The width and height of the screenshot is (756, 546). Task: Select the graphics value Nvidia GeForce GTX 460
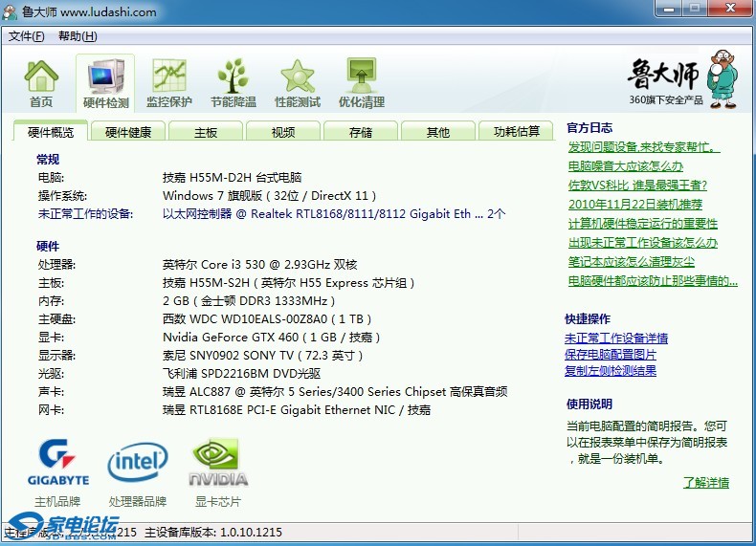tap(272, 338)
